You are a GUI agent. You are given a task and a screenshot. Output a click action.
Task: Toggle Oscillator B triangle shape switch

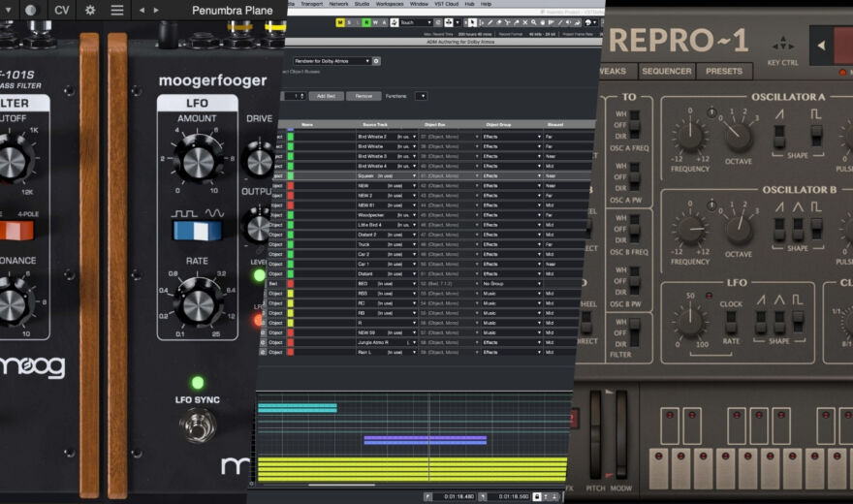pyautogui.click(x=798, y=229)
